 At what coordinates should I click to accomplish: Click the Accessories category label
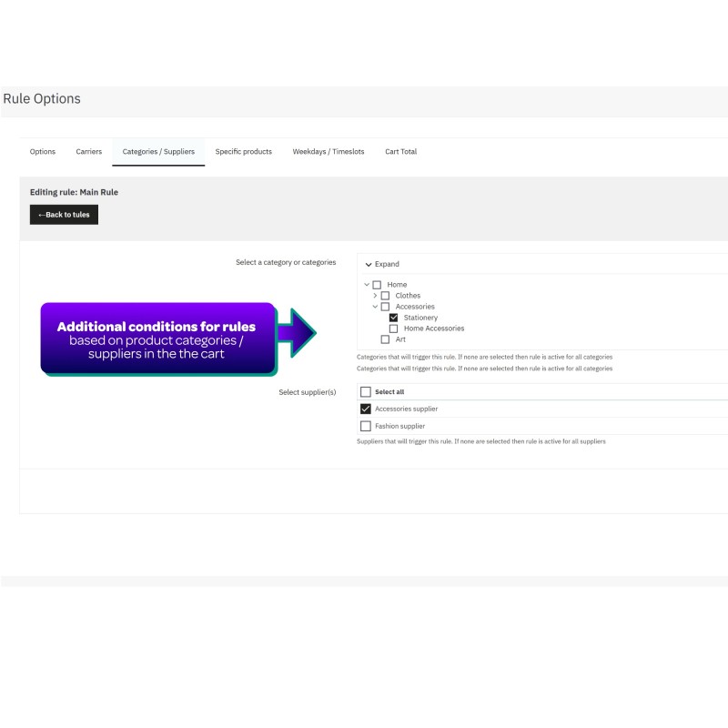(415, 307)
